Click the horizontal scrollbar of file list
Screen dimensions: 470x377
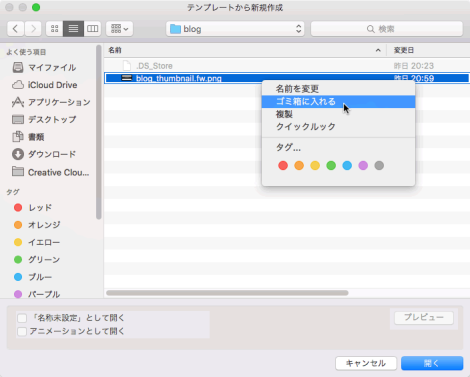227,293
